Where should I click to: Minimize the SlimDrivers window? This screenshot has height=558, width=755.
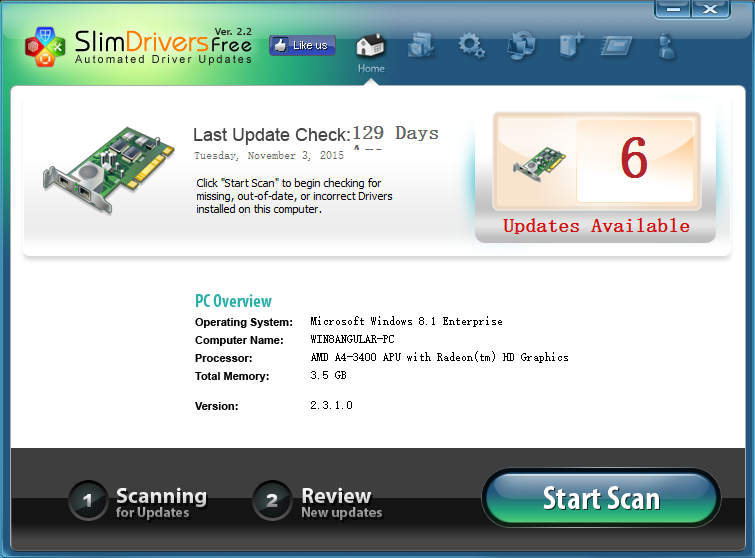click(673, 9)
